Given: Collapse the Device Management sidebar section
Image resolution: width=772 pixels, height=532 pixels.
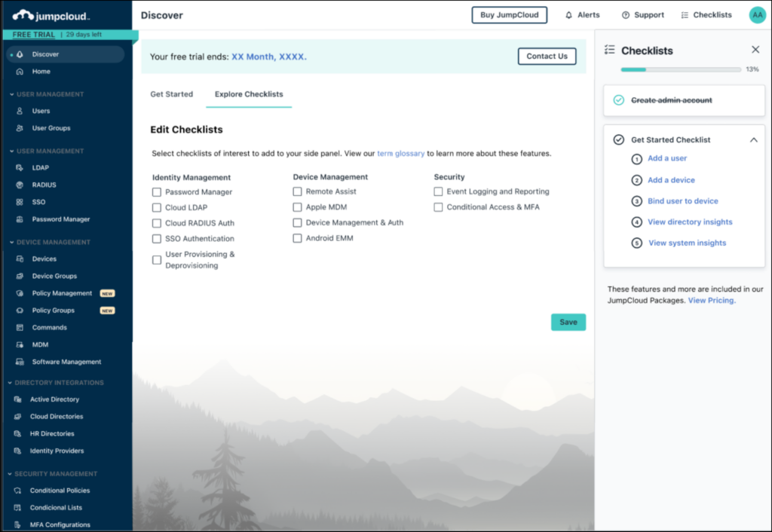Looking at the screenshot, I should click(11, 243).
